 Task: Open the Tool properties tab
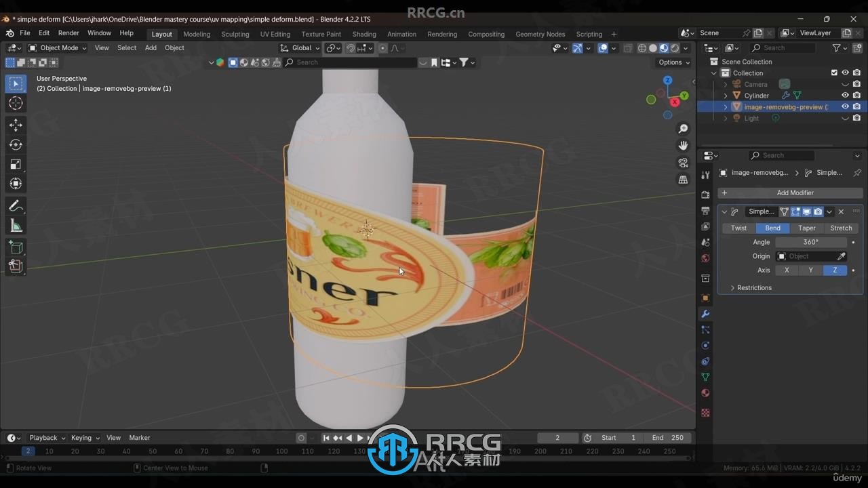(705, 176)
